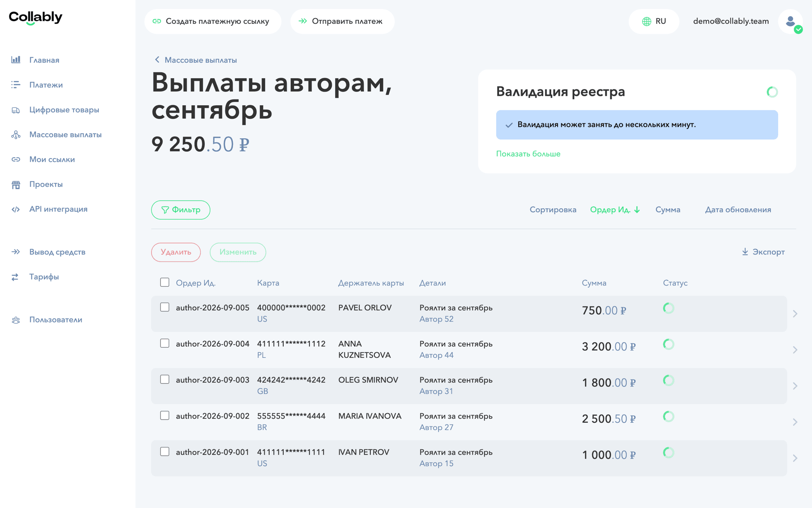Click status spinner for PAVEL ORLOV row
812x508 pixels.
(669, 308)
